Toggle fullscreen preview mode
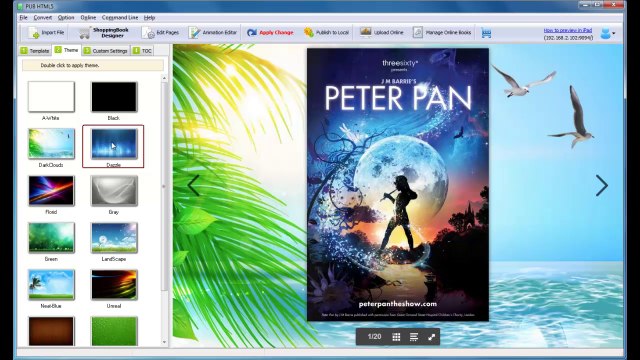This screenshot has width=640, height=360. [x=431, y=337]
